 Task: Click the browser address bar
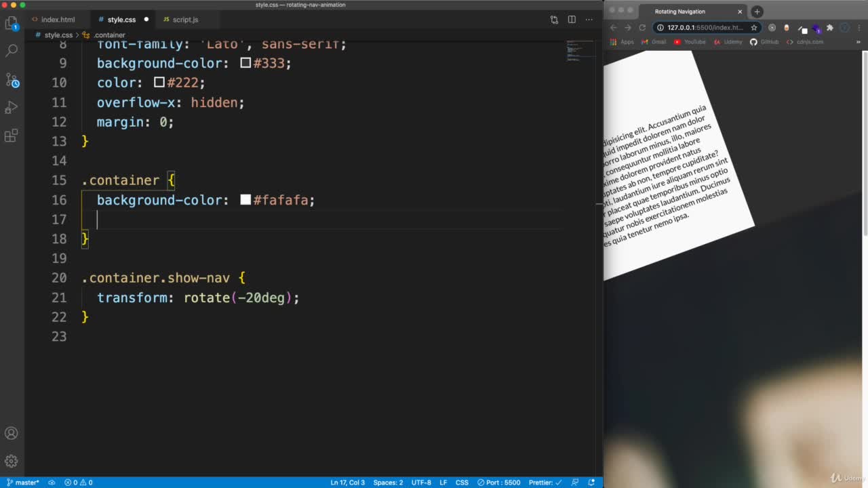[705, 28]
